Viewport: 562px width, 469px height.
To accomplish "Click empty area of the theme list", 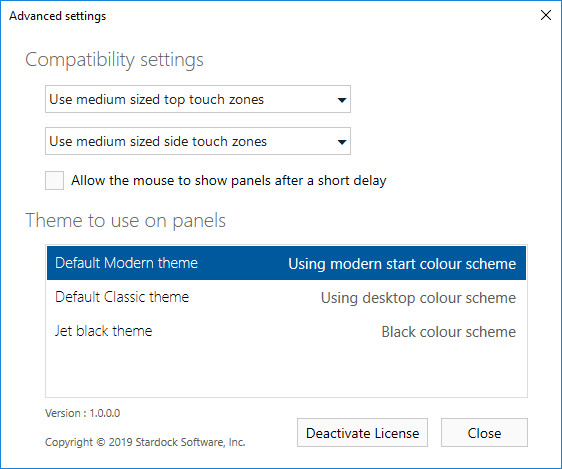I will point(286,372).
